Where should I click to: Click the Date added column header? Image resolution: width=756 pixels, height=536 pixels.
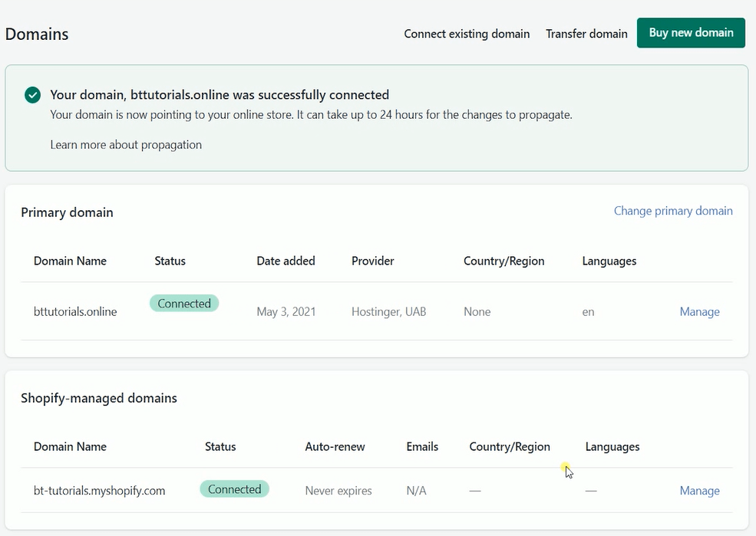tap(286, 261)
